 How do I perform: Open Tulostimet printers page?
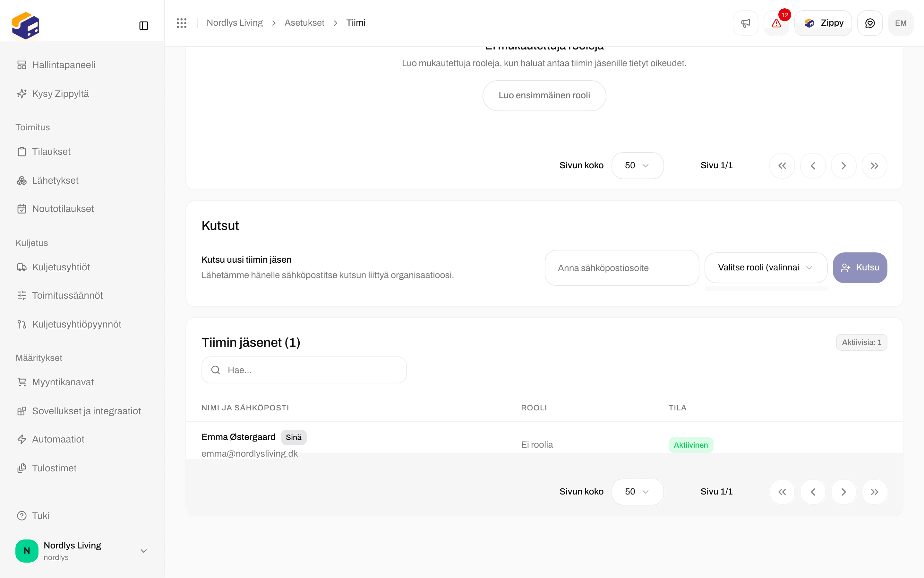tap(82, 468)
